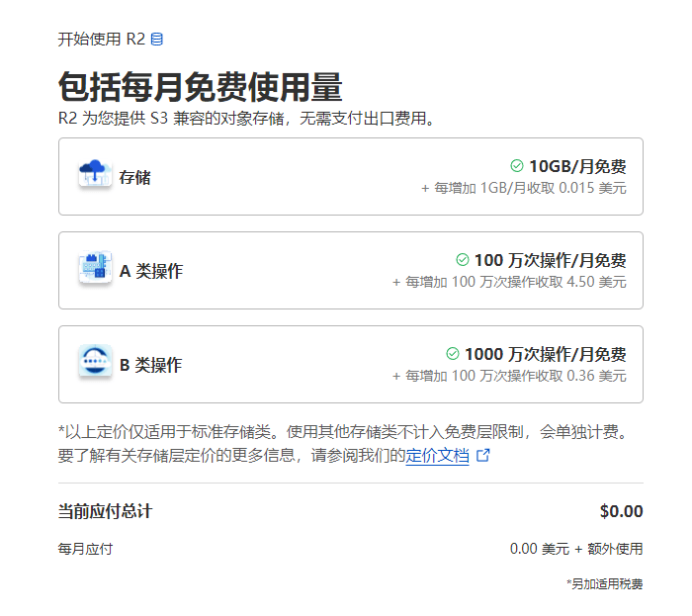692x616 pixels.
Task: Click the 0.00 美元 + 额外使用 text
Action: click(575, 549)
